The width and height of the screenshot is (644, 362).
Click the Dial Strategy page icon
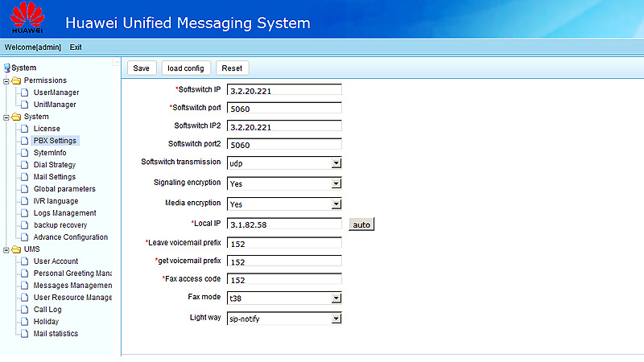25,165
